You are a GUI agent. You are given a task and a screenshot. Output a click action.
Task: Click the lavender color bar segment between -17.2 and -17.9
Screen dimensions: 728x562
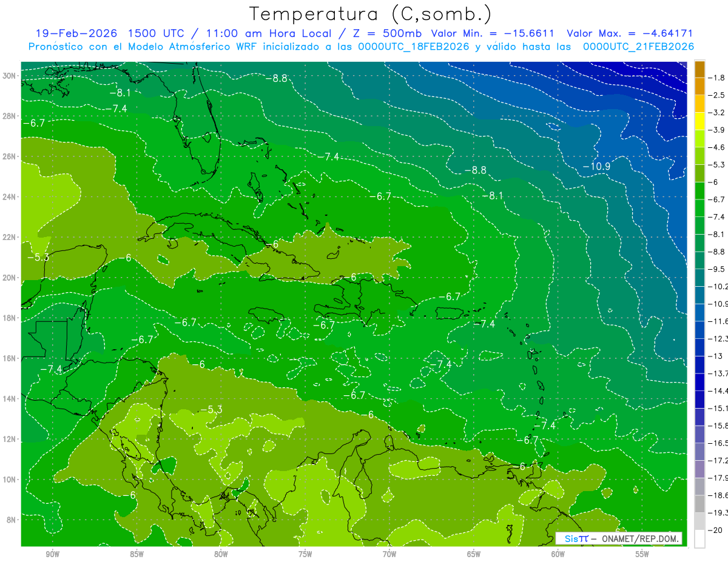point(699,469)
